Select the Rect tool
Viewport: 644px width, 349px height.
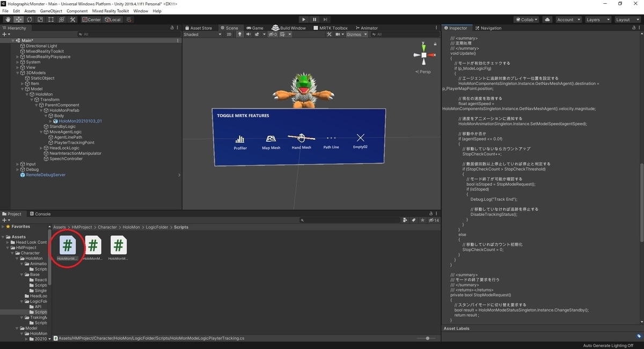pos(50,20)
